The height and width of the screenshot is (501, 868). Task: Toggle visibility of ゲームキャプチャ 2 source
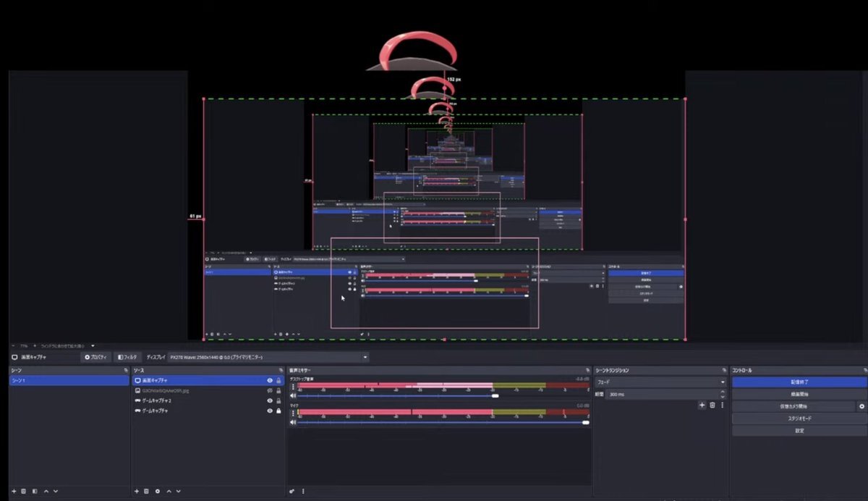click(270, 400)
